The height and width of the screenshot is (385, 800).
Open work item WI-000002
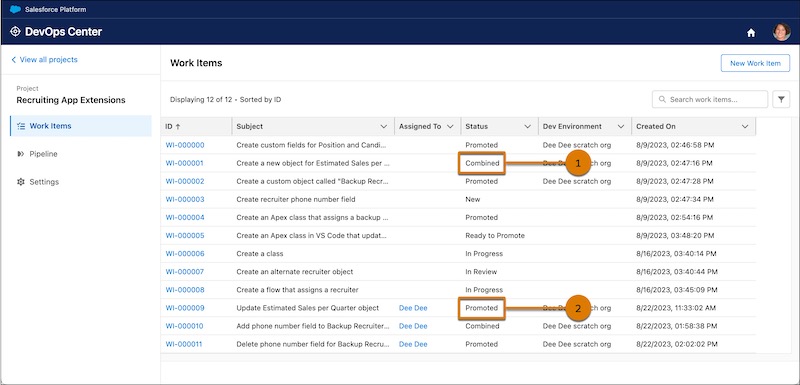click(x=185, y=182)
